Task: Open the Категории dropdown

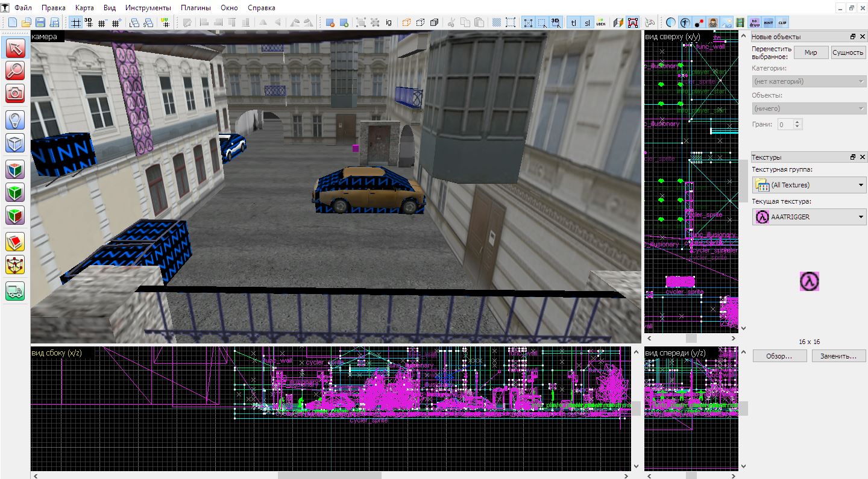Action: click(x=809, y=81)
